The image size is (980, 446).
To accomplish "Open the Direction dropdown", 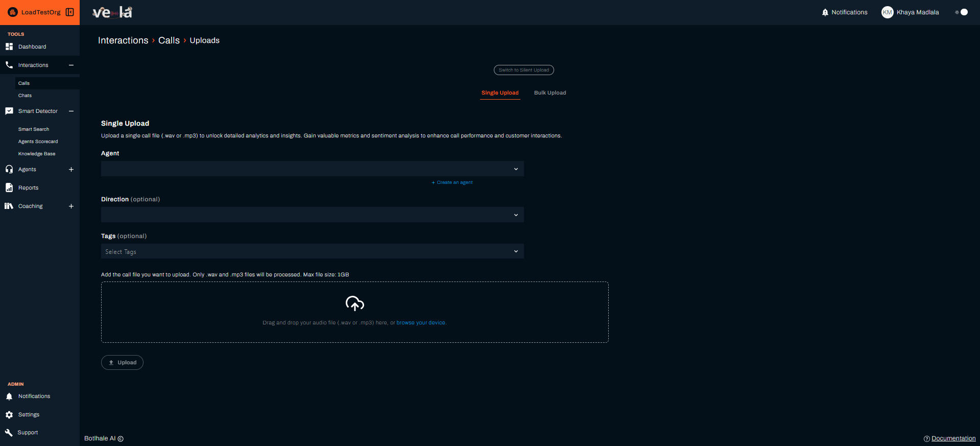I will point(312,215).
